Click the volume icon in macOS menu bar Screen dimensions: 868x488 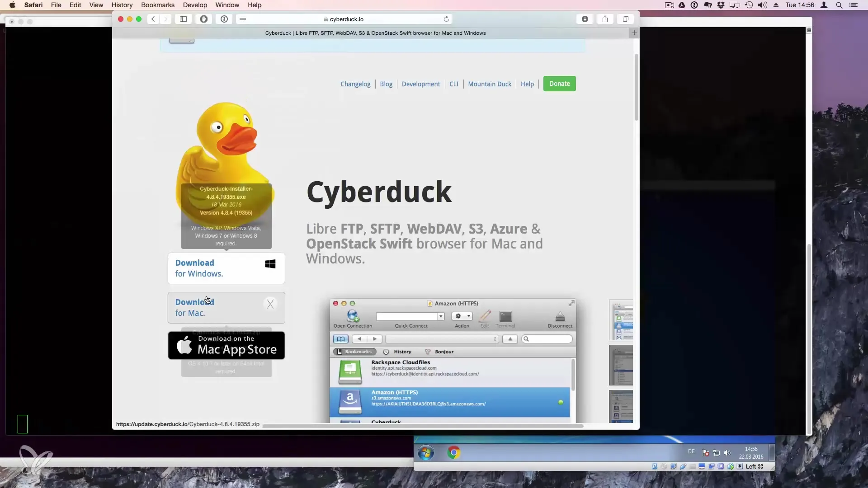[x=762, y=5]
